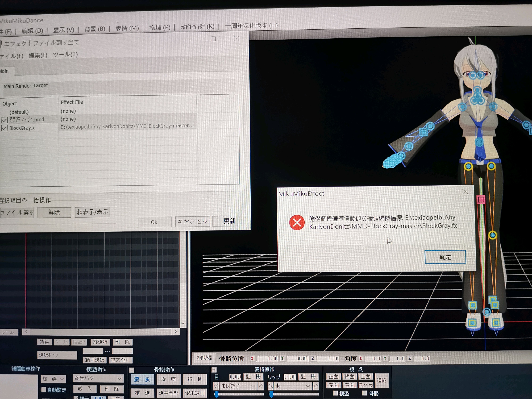This screenshot has width=532, height=399.
Task: Collapse the 表情操作 panel
Action: [x=214, y=370]
